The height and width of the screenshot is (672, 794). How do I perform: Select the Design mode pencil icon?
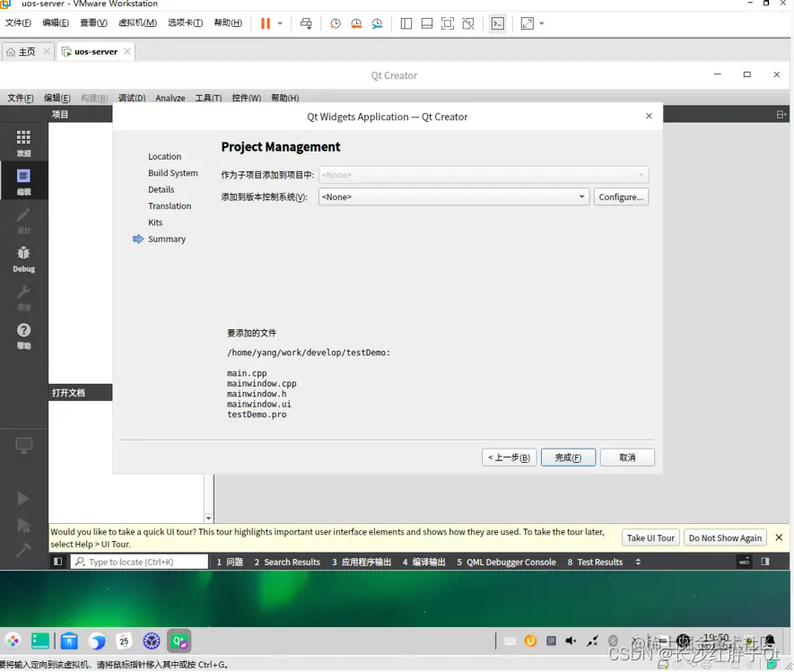(x=23, y=221)
